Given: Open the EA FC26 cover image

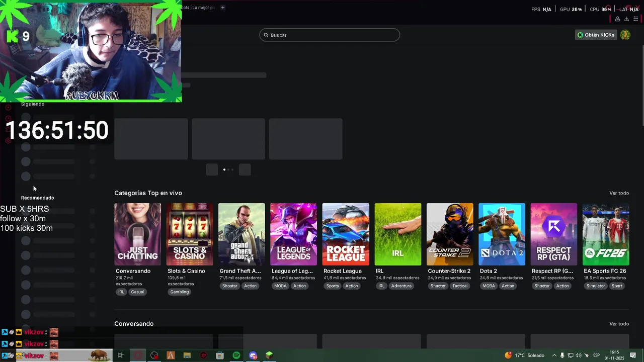Looking at the screenshot, I should coord(606,234).
